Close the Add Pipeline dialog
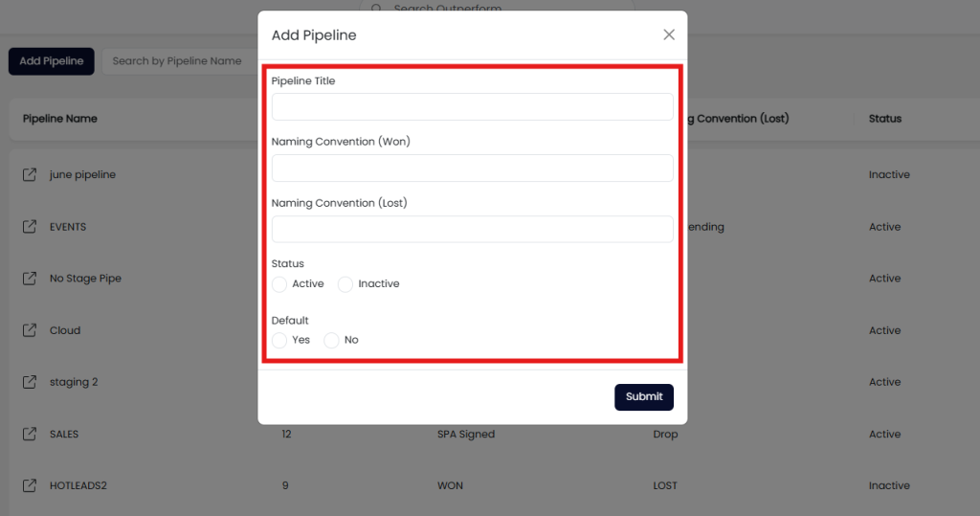The width and height of the screenshot is (980, 516). tap(669, 34)
